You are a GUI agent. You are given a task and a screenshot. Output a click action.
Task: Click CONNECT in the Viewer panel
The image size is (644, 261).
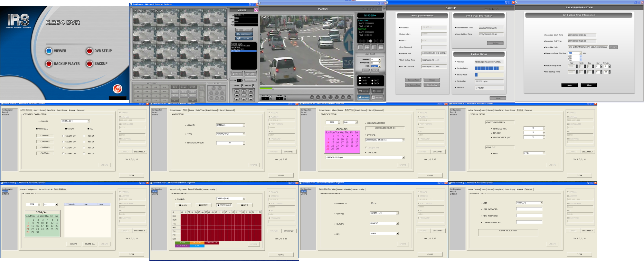(244, 30)
